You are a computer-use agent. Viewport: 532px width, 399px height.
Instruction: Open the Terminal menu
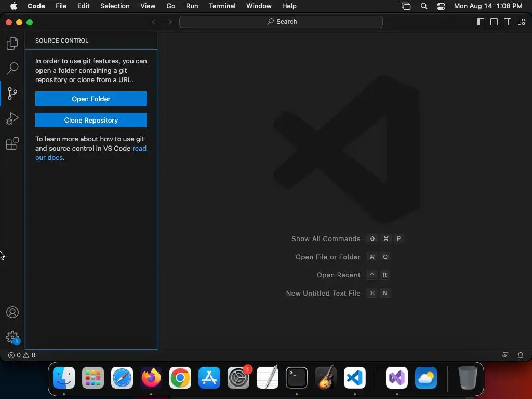(x=222, y=6)
